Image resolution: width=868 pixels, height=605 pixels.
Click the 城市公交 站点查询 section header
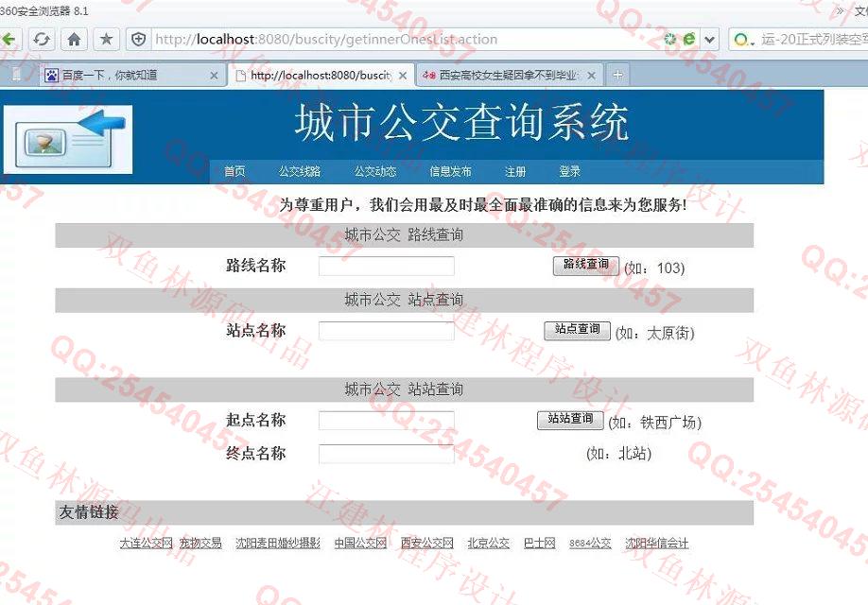coord(404,300)
